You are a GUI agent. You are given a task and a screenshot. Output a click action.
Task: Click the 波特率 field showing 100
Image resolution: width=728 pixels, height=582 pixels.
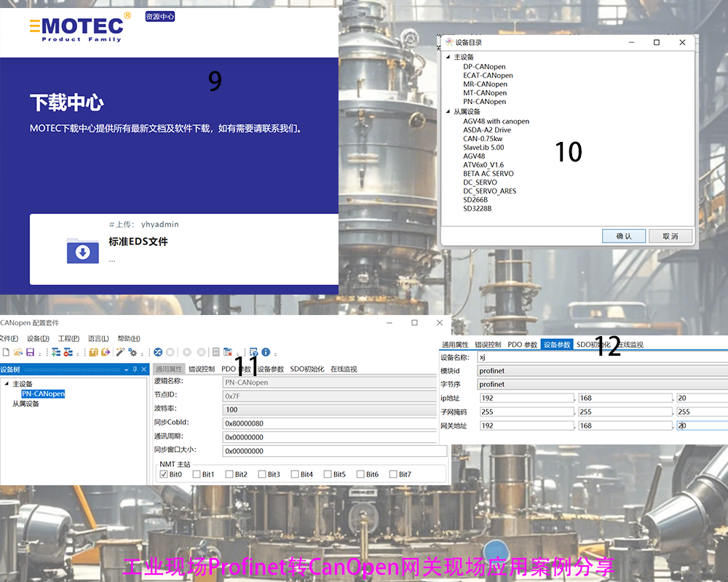[330, 410]
